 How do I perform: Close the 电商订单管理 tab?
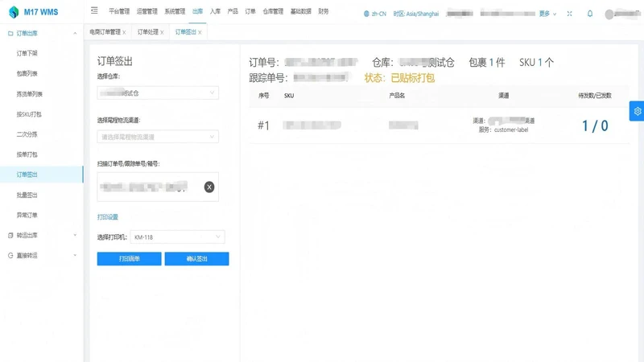click(x=124, y=32)
